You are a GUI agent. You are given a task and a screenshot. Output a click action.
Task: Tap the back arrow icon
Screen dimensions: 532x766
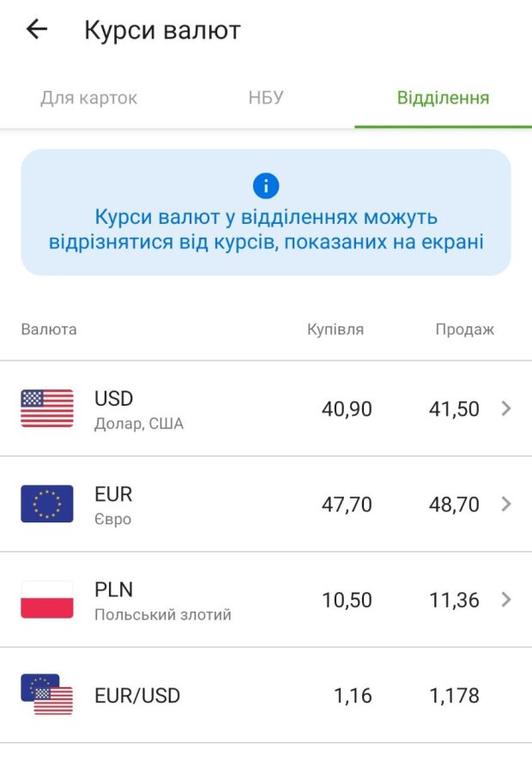pyautogui.click(x=37, y=30)
